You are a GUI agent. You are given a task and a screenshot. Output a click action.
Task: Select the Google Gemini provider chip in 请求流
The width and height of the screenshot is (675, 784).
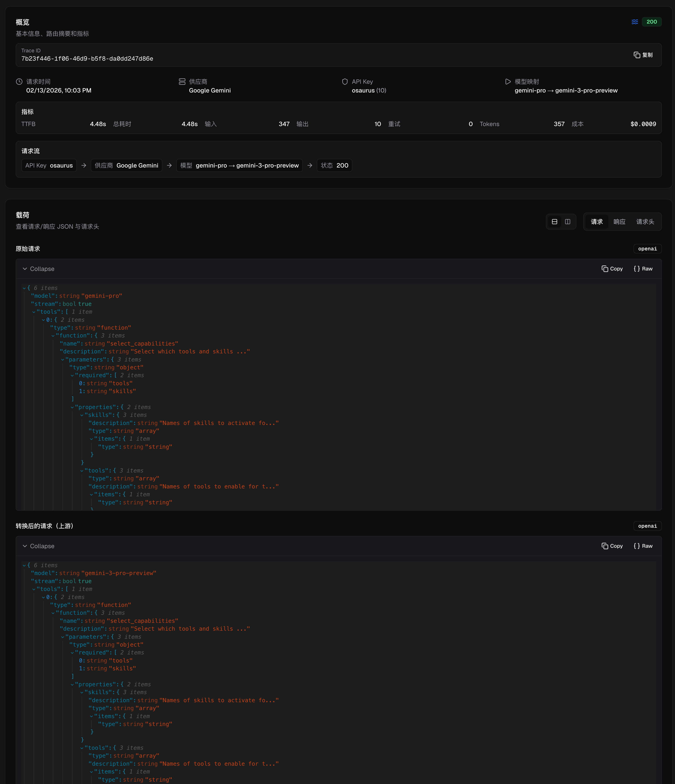[x=126, y=165]
